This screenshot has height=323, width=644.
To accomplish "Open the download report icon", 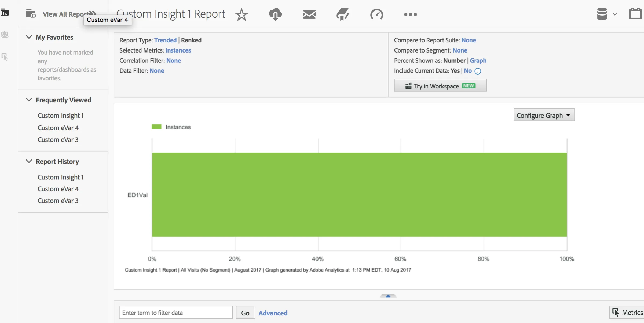I will (275, 14).
